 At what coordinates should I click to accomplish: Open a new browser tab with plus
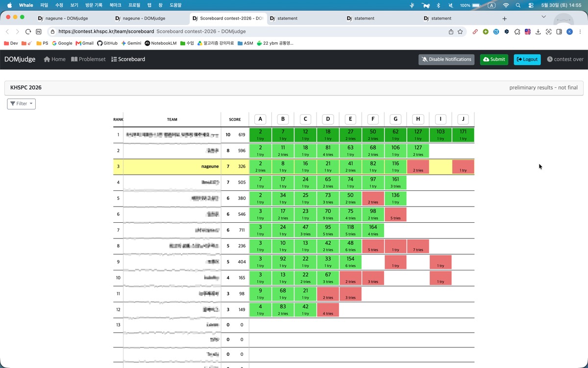[505, 19]
